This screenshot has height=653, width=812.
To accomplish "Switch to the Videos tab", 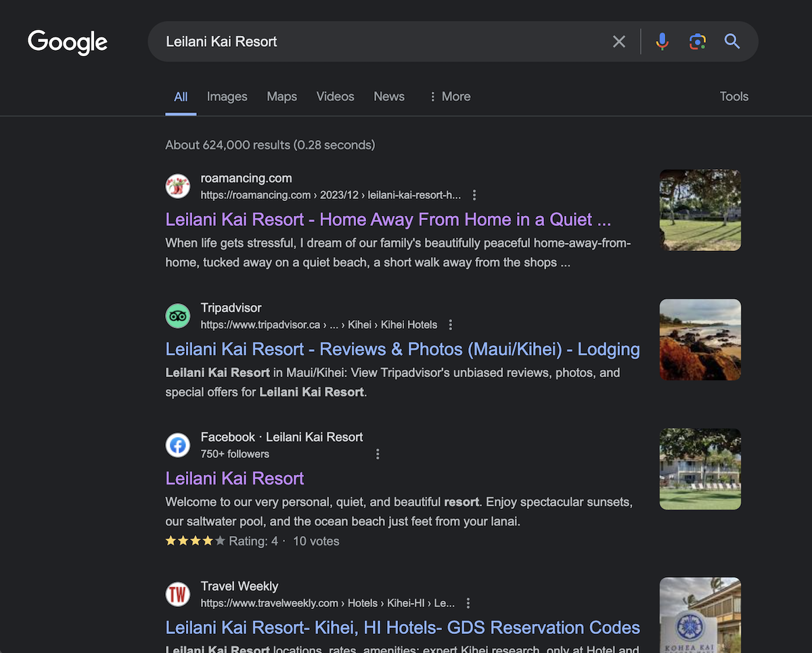I will click(336, 97).
